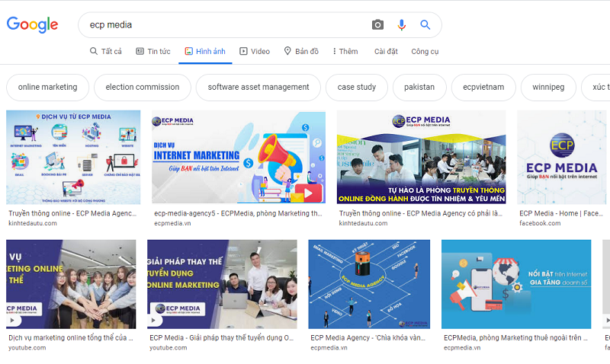Screen dimensions: 610x364
Task: Click the voice search microphone icon
Action: 402,25
